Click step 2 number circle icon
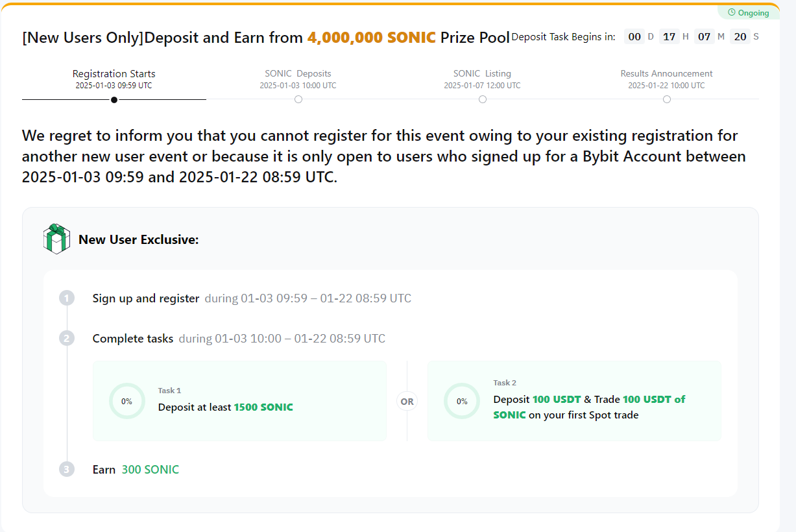The width and height of the screenshot is (796, 532). coord(67,339)
